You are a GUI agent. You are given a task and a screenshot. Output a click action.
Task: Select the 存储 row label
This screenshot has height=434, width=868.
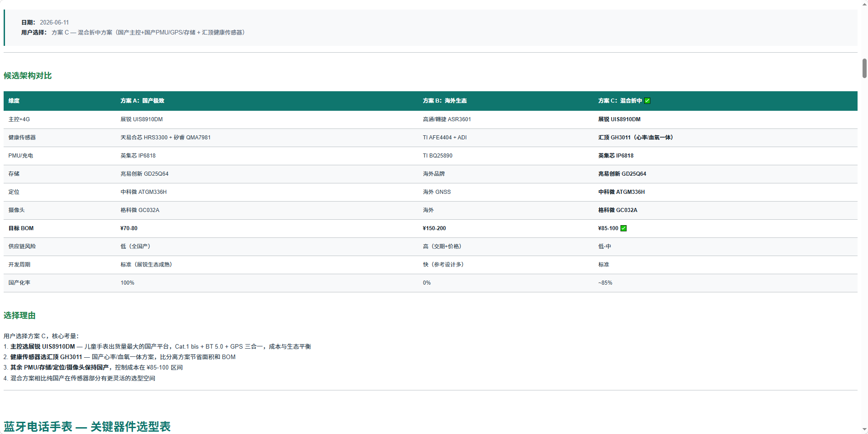(14, 174)
